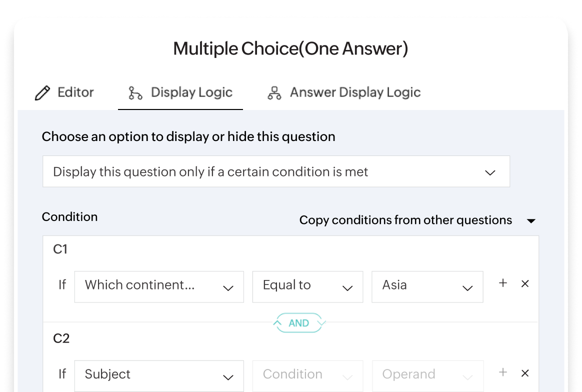Click the disabled Condition dropdown for C2
This screenshot has height=392, width=582.
tap(307, 375)
